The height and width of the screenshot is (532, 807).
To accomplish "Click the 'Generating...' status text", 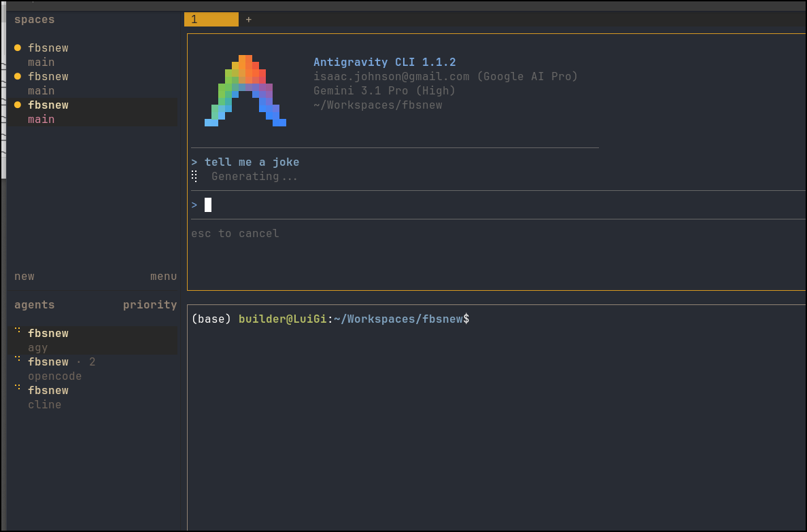I will tap(254, 177).
